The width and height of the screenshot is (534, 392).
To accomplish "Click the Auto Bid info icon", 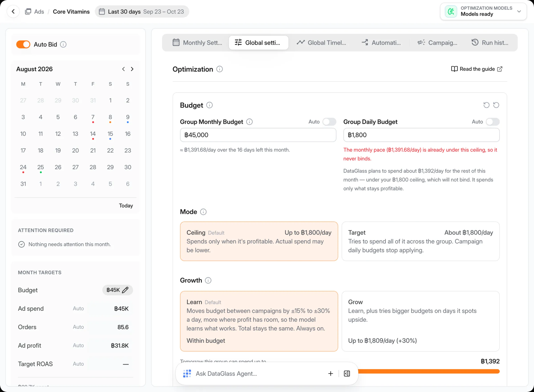I will point(63,44).
